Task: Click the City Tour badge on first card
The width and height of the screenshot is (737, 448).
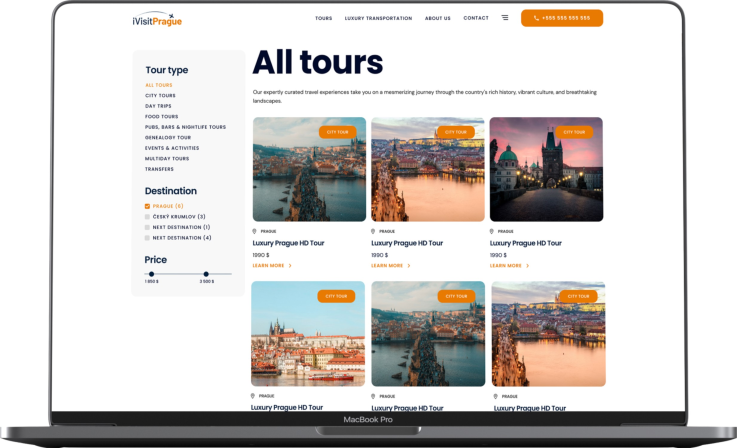Action: click(x=337, y=132)
